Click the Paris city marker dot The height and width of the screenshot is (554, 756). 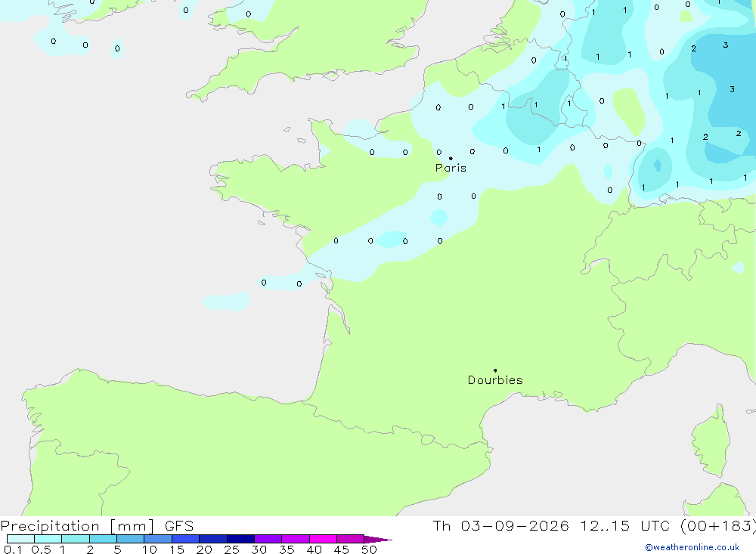[451, 158]
